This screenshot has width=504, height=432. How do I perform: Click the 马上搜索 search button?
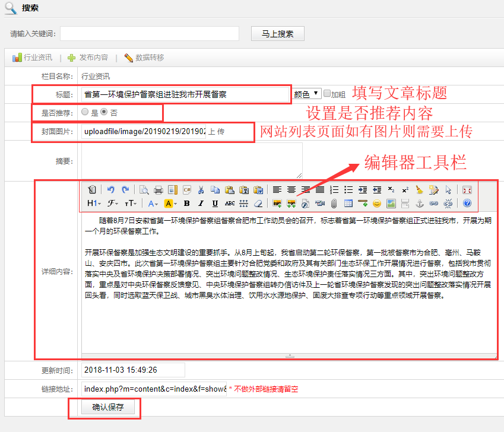[x=277, y=34]
